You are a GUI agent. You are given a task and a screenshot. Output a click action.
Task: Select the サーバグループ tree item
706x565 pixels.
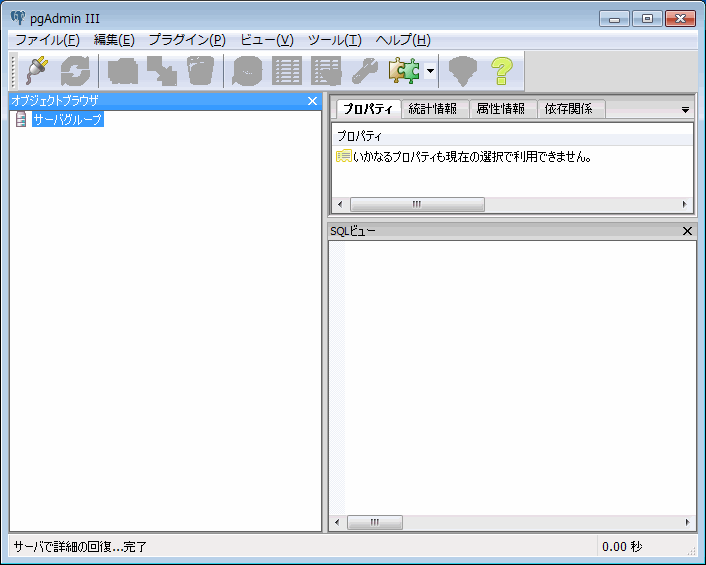point(68,119)
